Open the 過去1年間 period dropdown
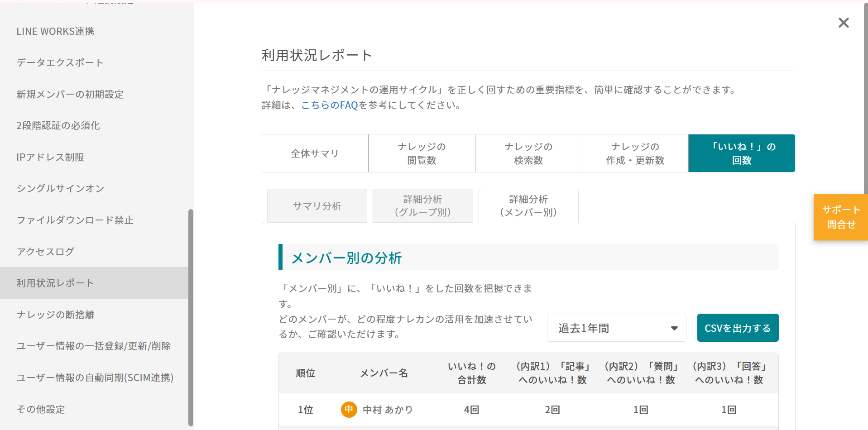The width and height of the screenshot is (868, 430). click(616, 328)
